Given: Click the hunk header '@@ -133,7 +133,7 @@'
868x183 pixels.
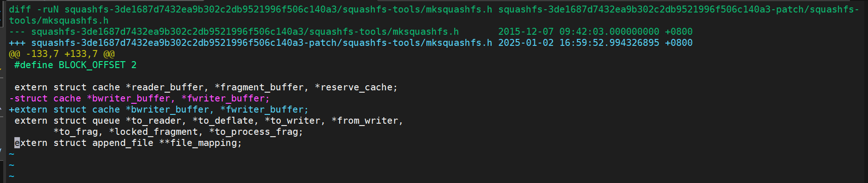Looking at the screenshot, I should 62,54.
